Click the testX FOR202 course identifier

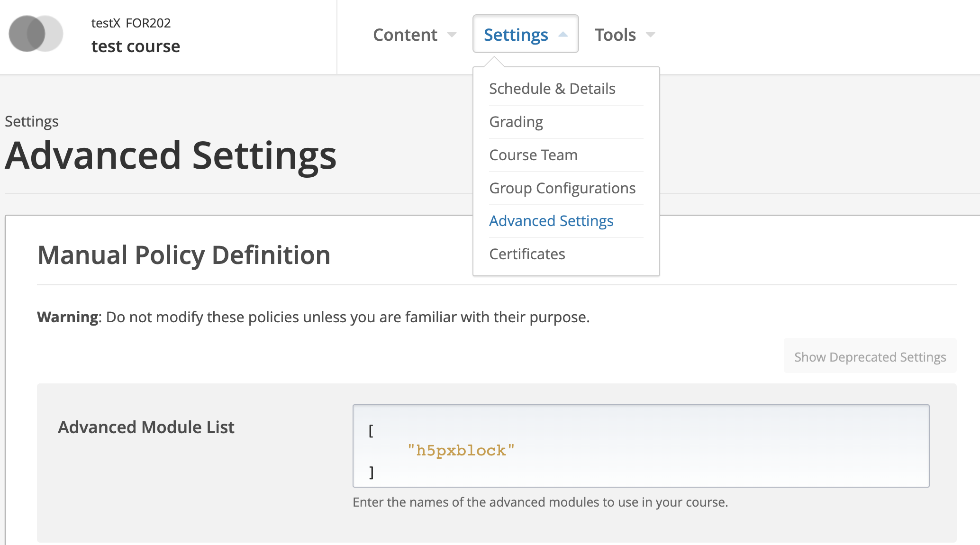pos(131,23)
